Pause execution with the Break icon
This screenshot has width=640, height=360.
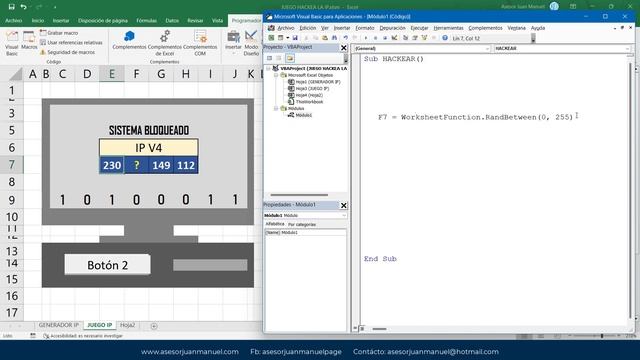click(376, 38)
